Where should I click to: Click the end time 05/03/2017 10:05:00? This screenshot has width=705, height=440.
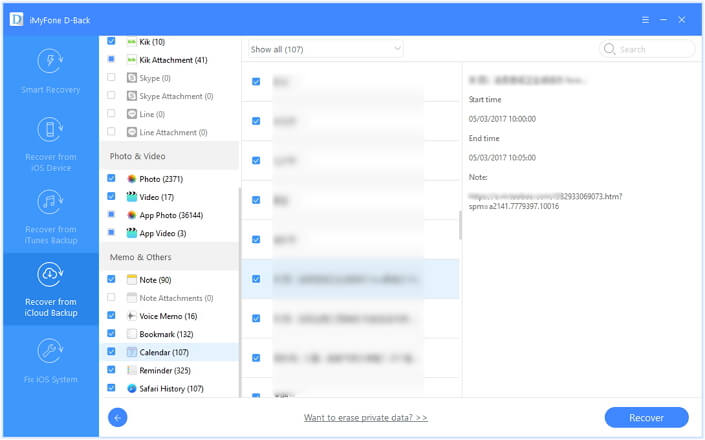[502, 158]
